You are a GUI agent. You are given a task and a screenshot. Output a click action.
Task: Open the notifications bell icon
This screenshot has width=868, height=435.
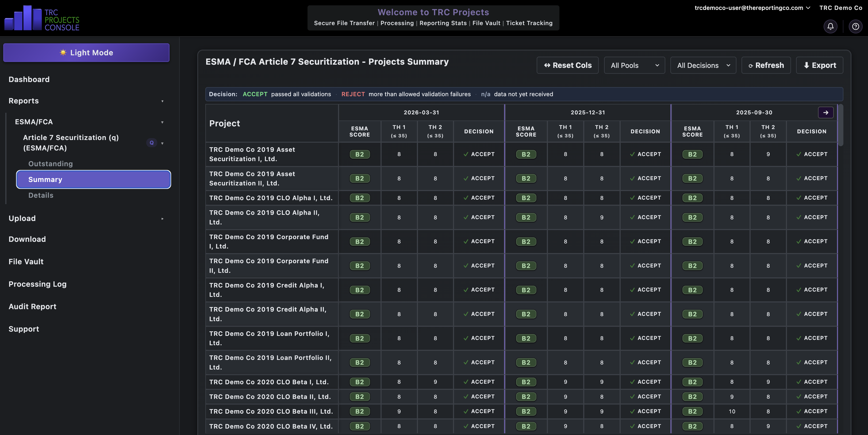(830, 26)
